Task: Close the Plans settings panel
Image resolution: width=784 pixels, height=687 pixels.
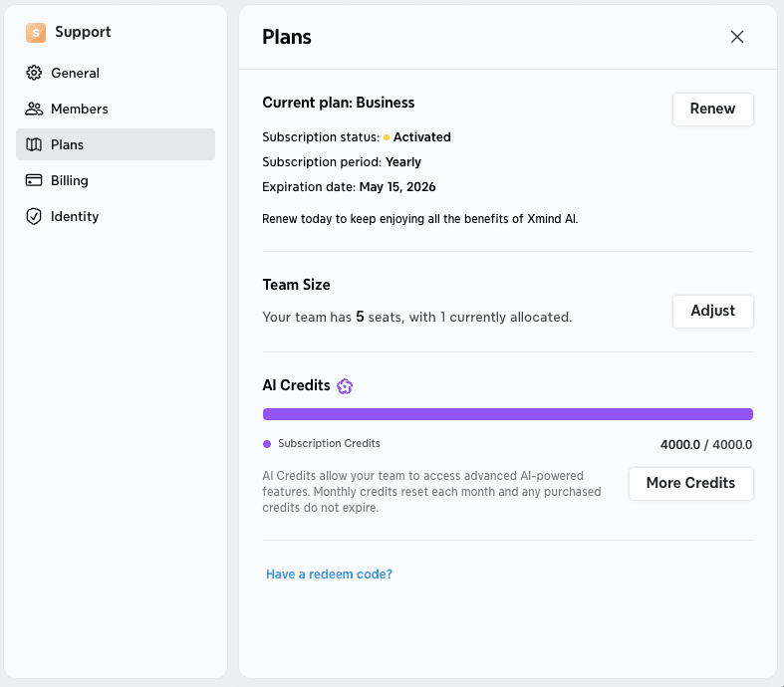Action: pos(737,37)
